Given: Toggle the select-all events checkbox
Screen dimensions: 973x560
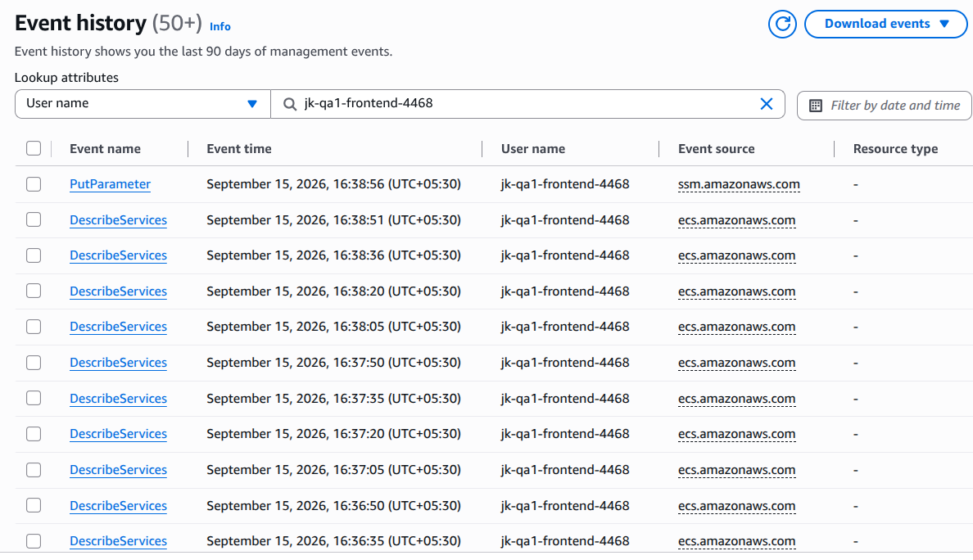Looking at the screenshot, I should (34, 149).
